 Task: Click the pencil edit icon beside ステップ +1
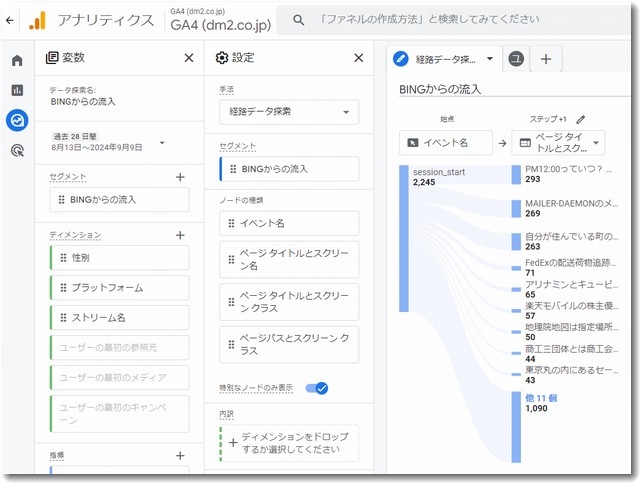click(581, 119)
